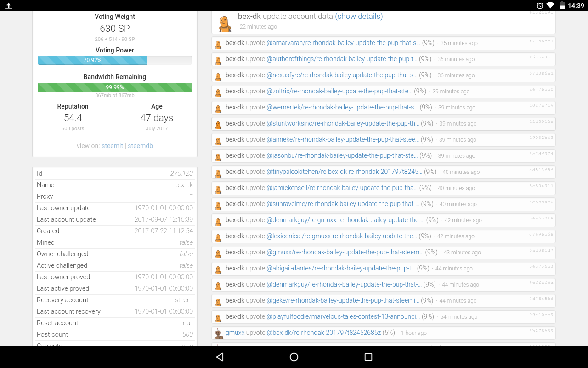Open @denmarkguy/re-gmuxx reply link
This screenshot has width=588, height=368.
(x=345, y=220)
